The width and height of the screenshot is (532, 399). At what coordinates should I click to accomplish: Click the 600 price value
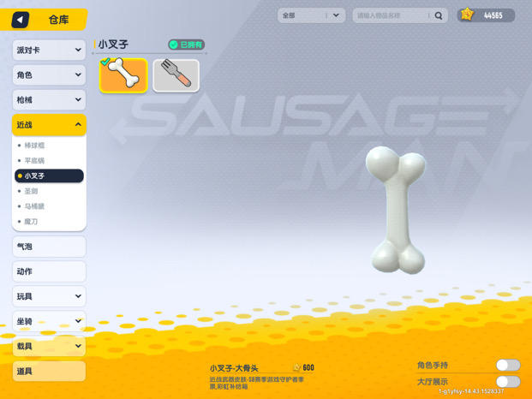click(x=308, y=367)
